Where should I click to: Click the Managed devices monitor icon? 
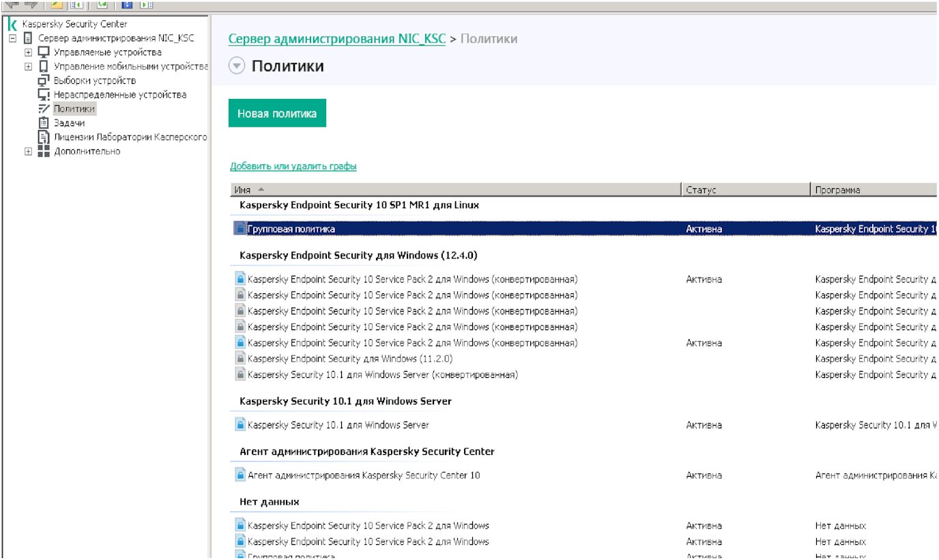[x=44, y=53]
